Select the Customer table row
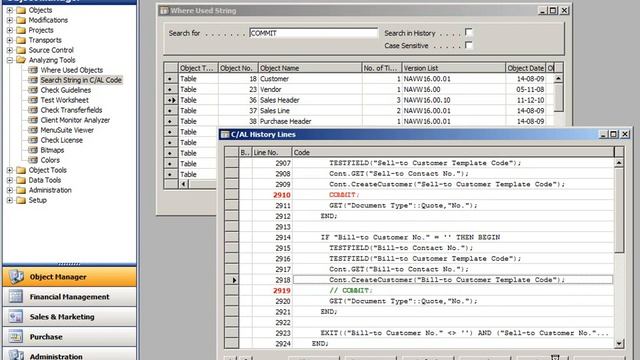The image size is (640, 360). click(x=359, y=79)
